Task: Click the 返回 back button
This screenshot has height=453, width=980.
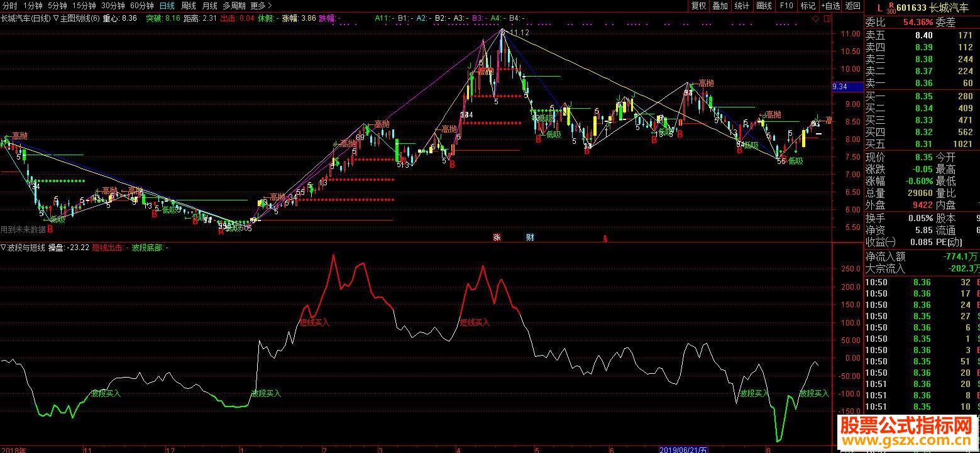Action: click(852, 6)
